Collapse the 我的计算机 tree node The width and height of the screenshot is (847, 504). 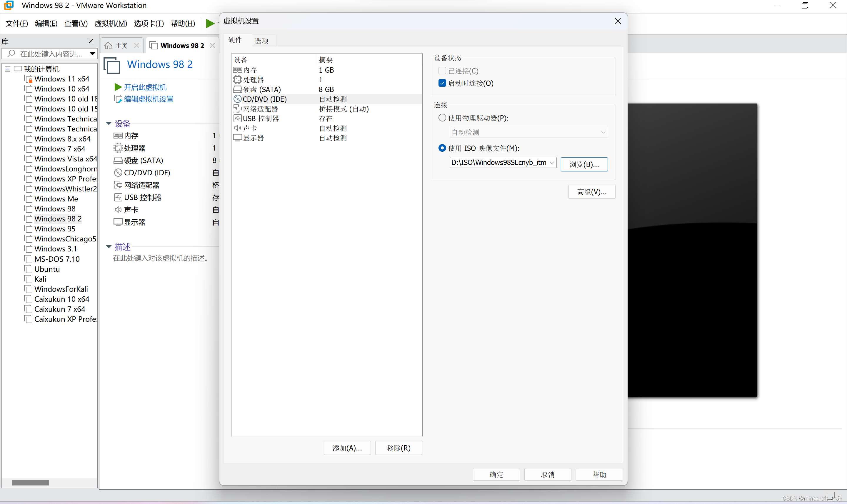point(7,69)
